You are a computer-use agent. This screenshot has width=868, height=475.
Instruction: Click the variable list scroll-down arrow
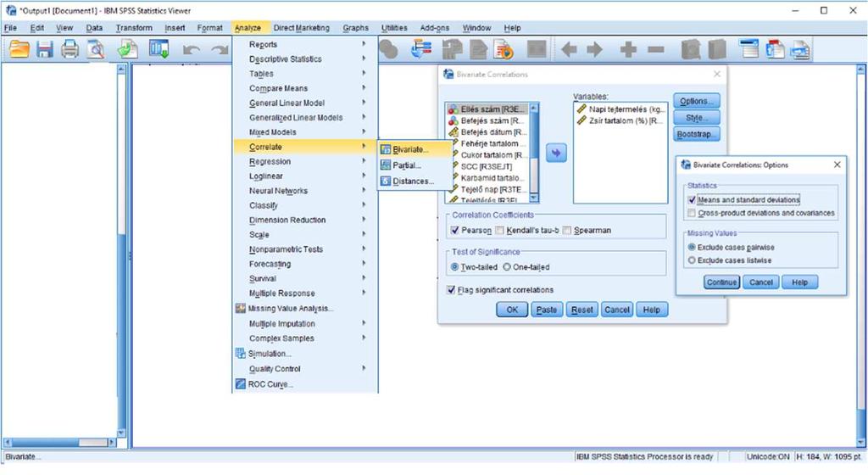click(x=534, y=198)
